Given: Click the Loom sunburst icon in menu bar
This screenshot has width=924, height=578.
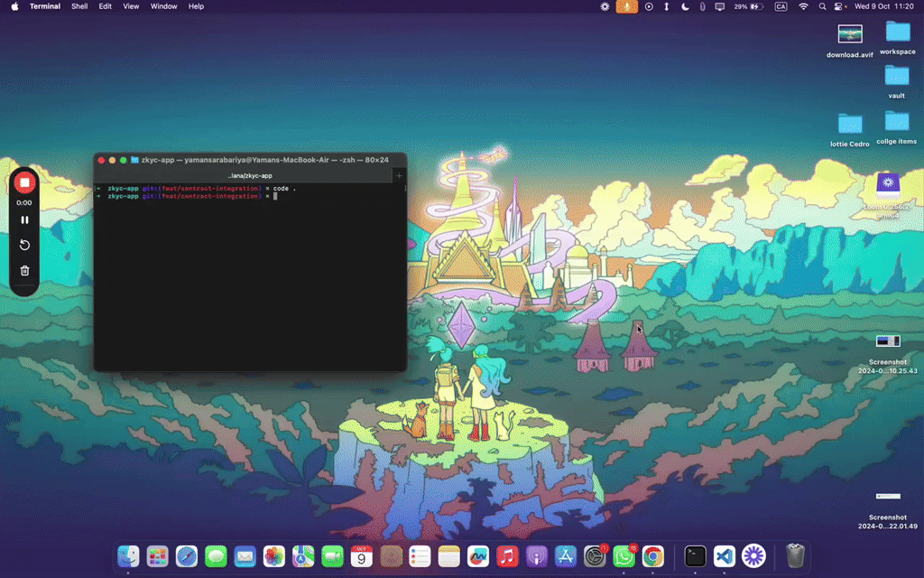Looking at the screenshot, I should coord(605,6).
